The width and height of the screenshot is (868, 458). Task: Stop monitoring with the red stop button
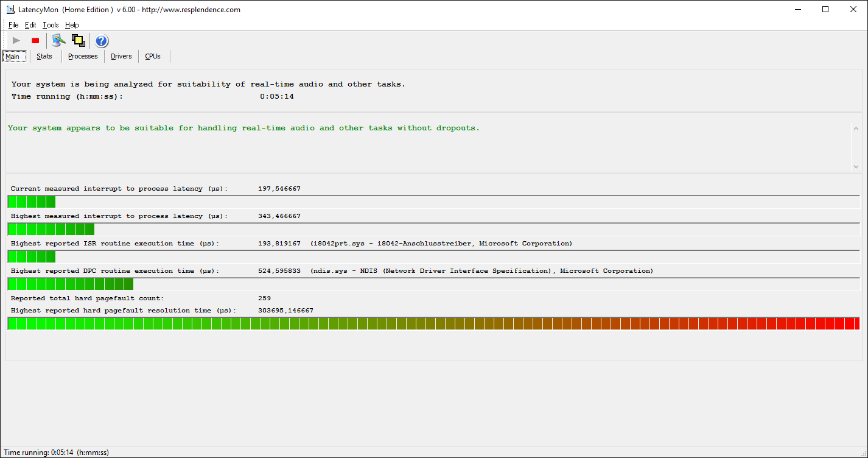(x=35, y=41)
